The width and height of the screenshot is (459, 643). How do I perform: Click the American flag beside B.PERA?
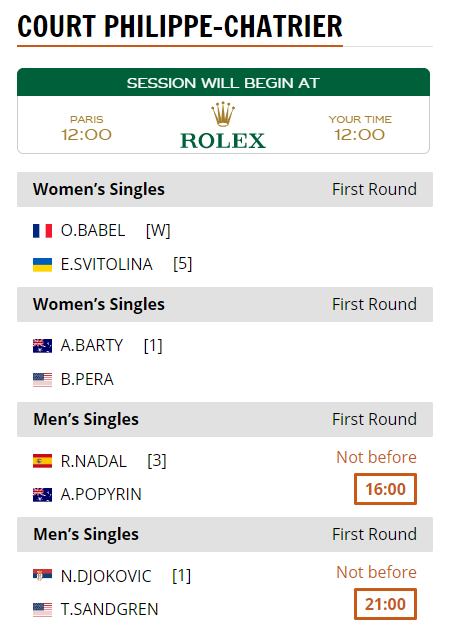[42, 380]
